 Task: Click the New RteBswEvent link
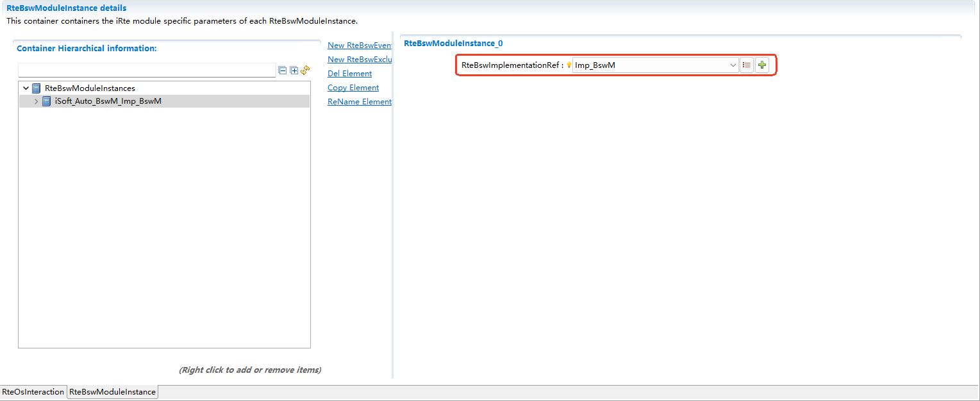[x=359, y=45]
